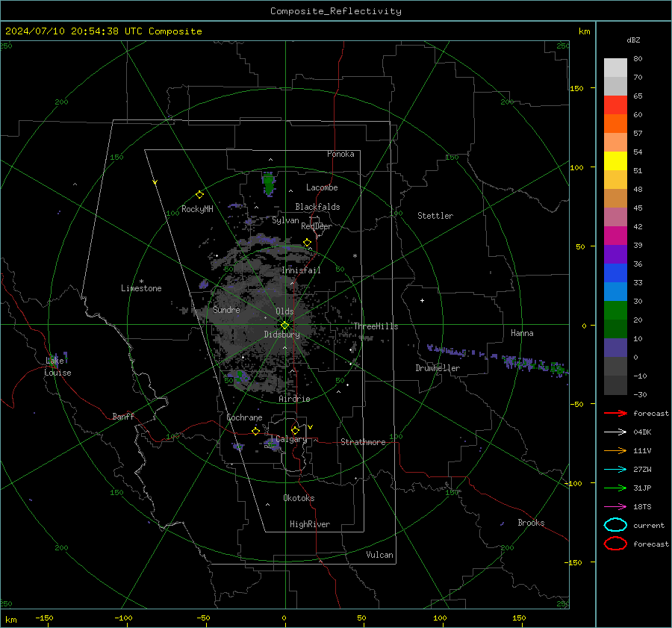Image resolution: width=672 pixels, height=628 pixels.
Task: Click the white 04DK arrow in legend
Action: click(615, 432)
